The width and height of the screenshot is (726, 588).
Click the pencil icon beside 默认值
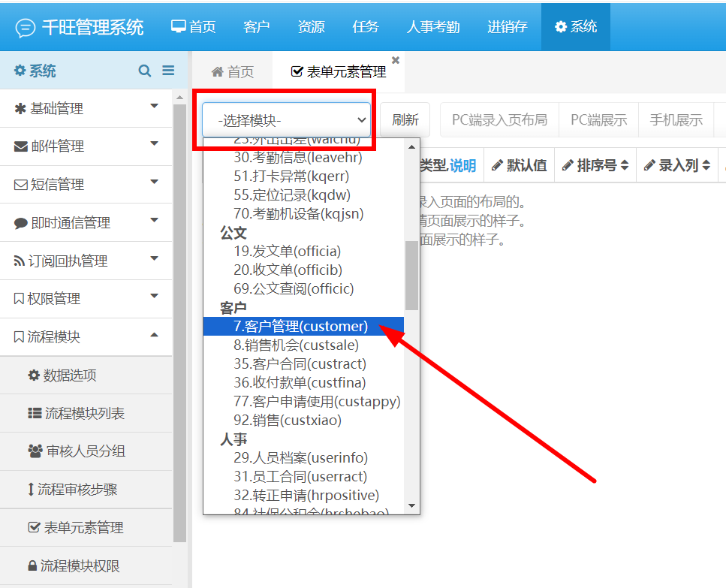pyautogui.click(x=497, y=165)
